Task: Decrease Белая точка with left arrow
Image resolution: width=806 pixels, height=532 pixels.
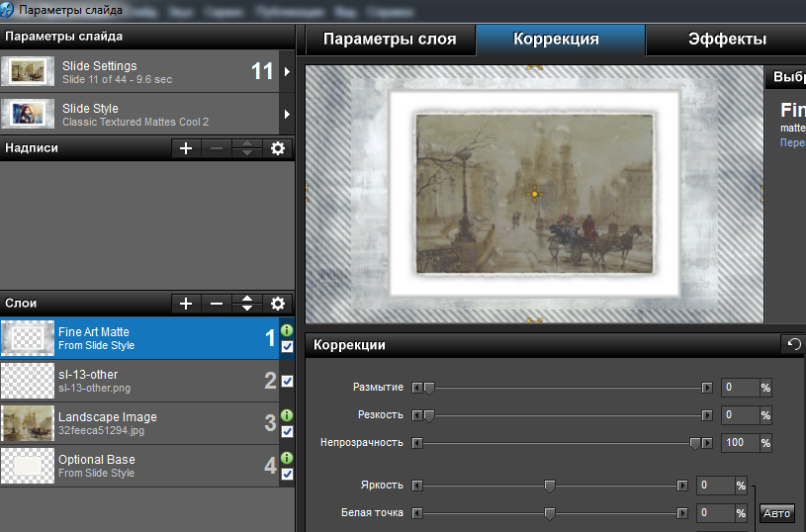Action: tap(417, 513)
